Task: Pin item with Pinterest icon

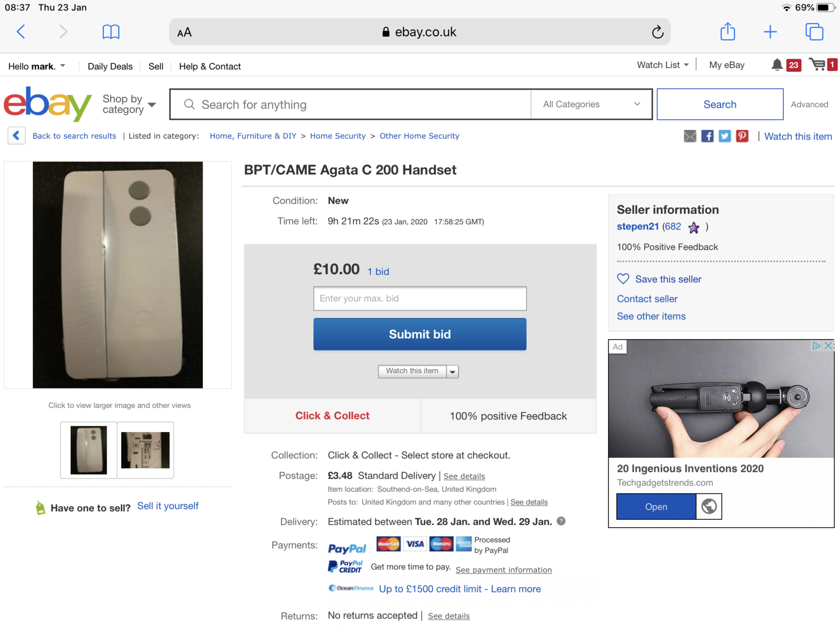Action: 742,136
